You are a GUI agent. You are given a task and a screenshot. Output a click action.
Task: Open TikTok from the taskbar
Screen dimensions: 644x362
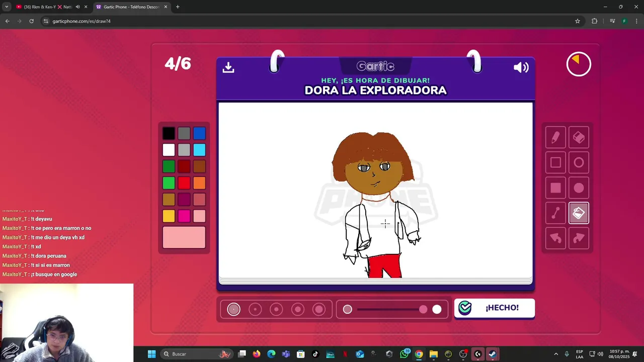(315, 354)
